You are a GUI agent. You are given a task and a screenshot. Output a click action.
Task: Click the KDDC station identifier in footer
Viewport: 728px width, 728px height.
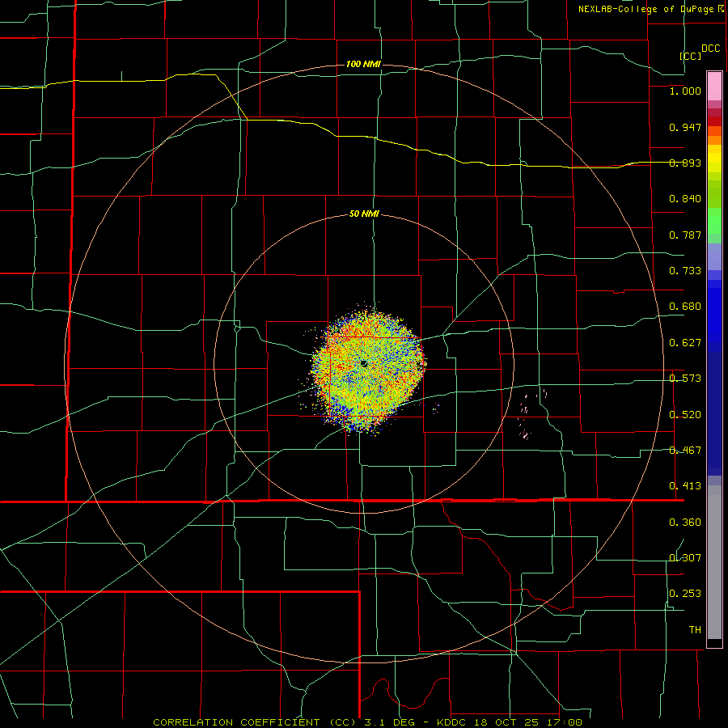[451, 722]
